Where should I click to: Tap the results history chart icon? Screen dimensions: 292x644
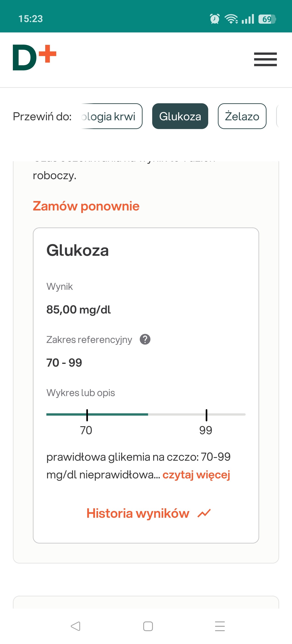tap(204, 513)
